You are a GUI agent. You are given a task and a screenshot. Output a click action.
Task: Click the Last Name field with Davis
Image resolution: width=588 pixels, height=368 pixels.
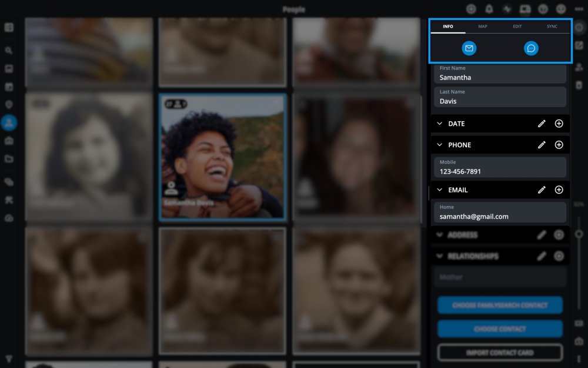click(500, 97)
